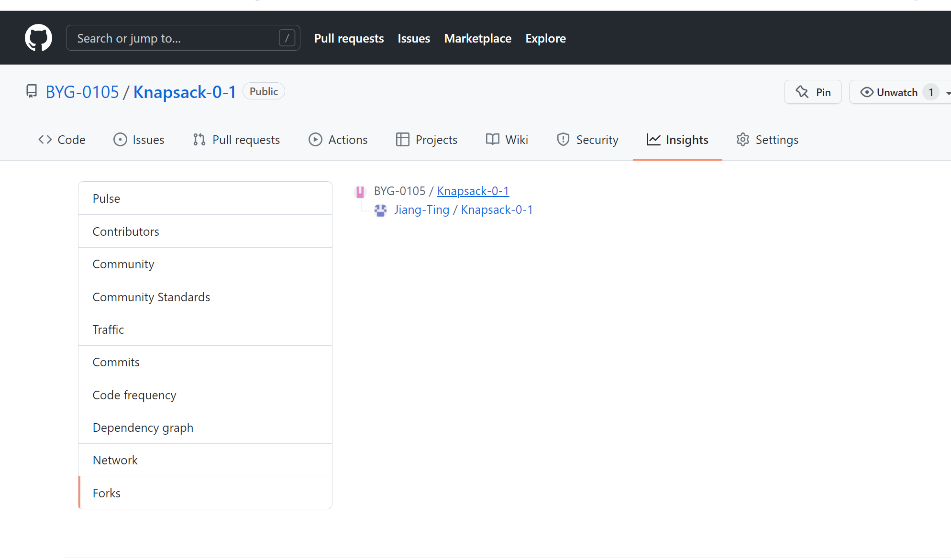Expand the Unwatch dropdown arrow

point(948,93)
